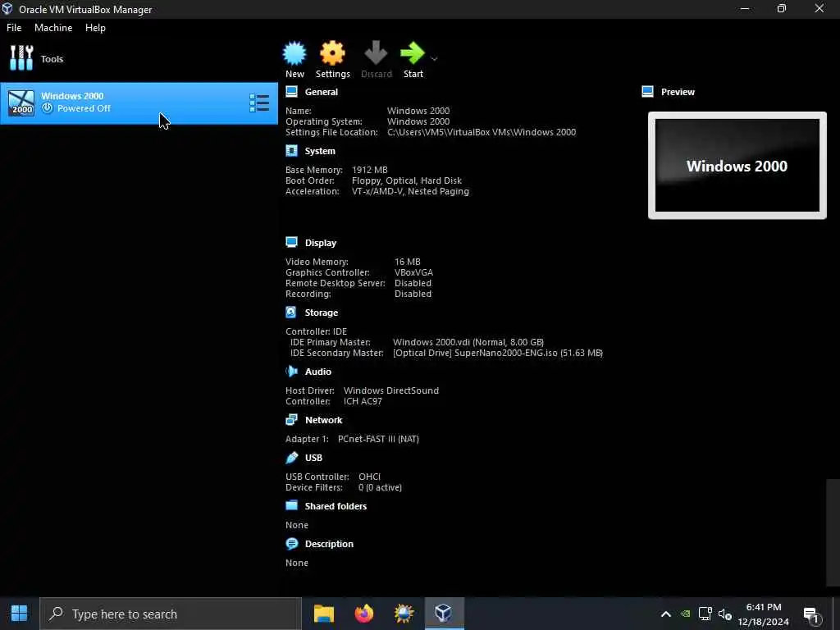Open the notification center icon
Screen dimensions: 840x630
click(x=811, y=615)
